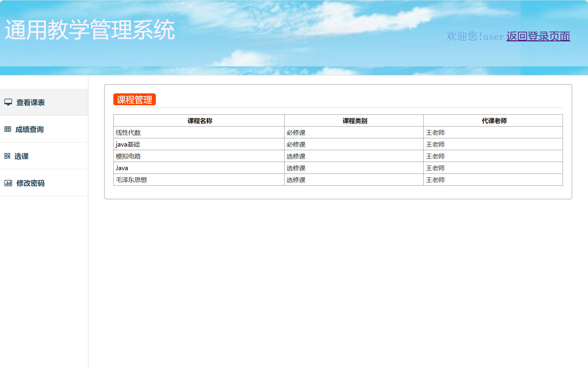Click 王老师 in the 线性代数 row
This screenshot has width=588, height=370.
pyautogui.click(x=435, y=132)
